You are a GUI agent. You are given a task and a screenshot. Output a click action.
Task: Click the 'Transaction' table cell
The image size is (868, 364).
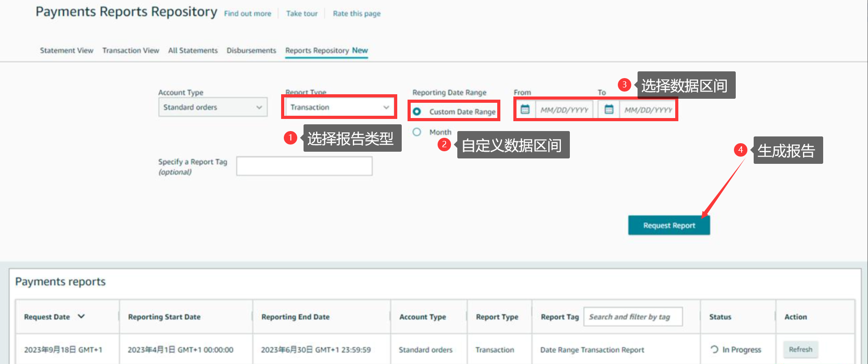pyautogui.click(x=495, y=350)
